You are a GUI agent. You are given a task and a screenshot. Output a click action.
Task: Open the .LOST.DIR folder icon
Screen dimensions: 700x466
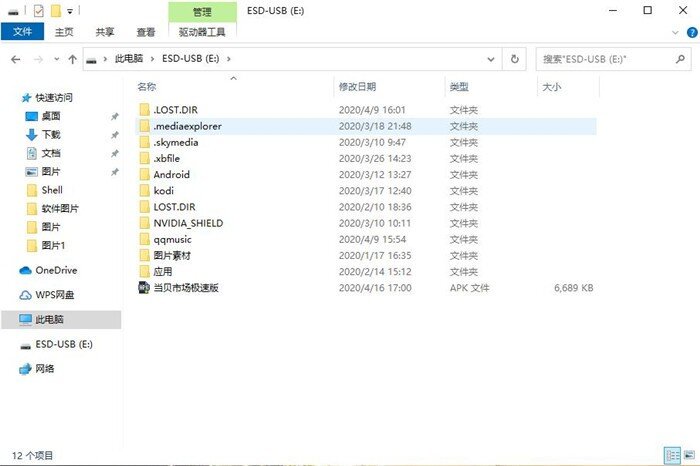(144, 110)
